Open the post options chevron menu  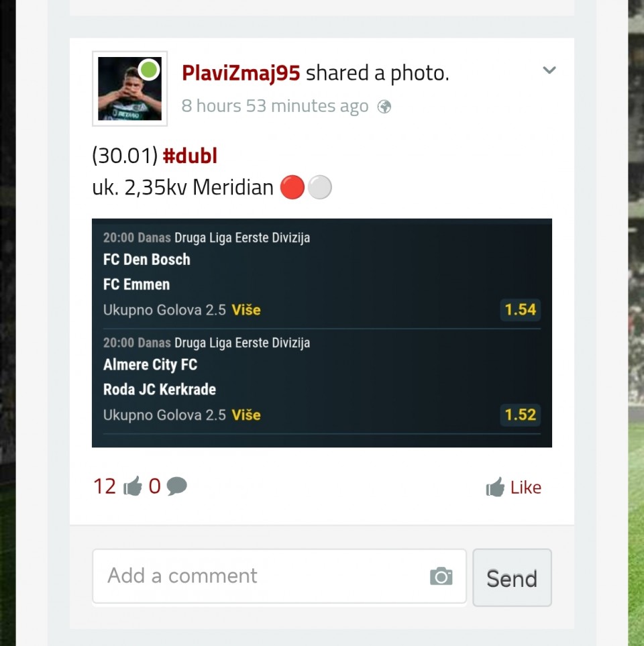[549, 70]
